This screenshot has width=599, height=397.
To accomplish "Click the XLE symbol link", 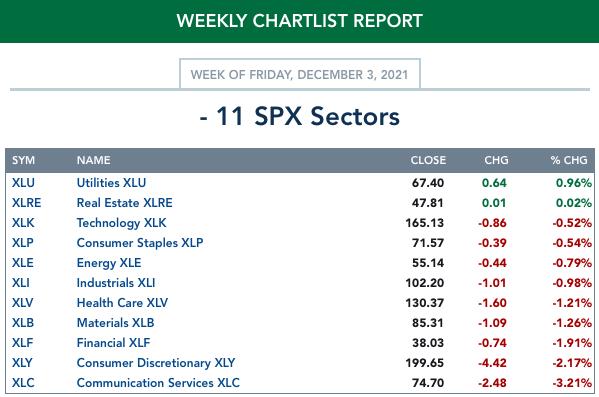I will 23,263.
